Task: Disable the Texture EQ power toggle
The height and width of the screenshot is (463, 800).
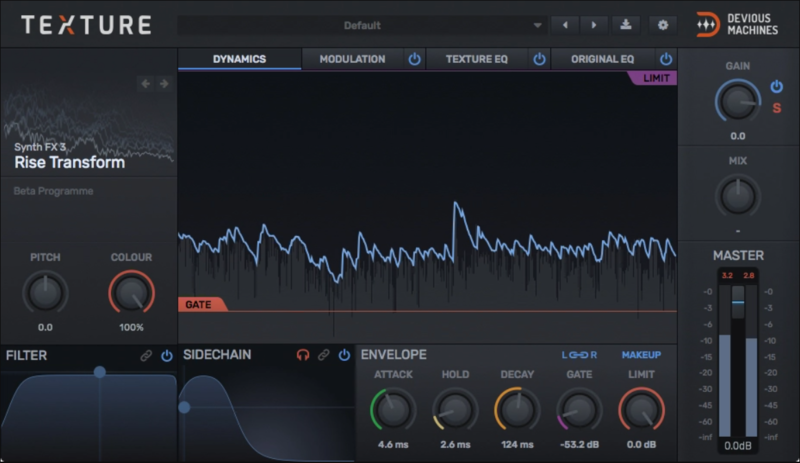Action: point(539,59)
